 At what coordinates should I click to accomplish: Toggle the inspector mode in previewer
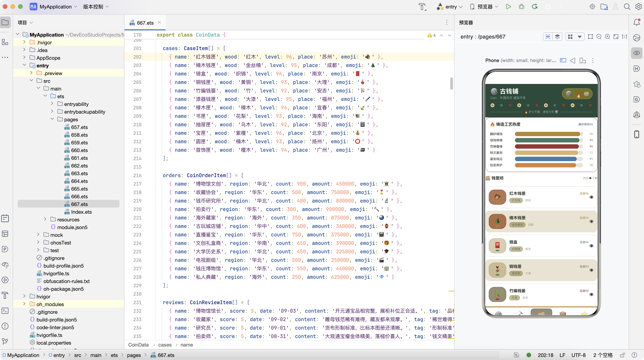point(548,37)
